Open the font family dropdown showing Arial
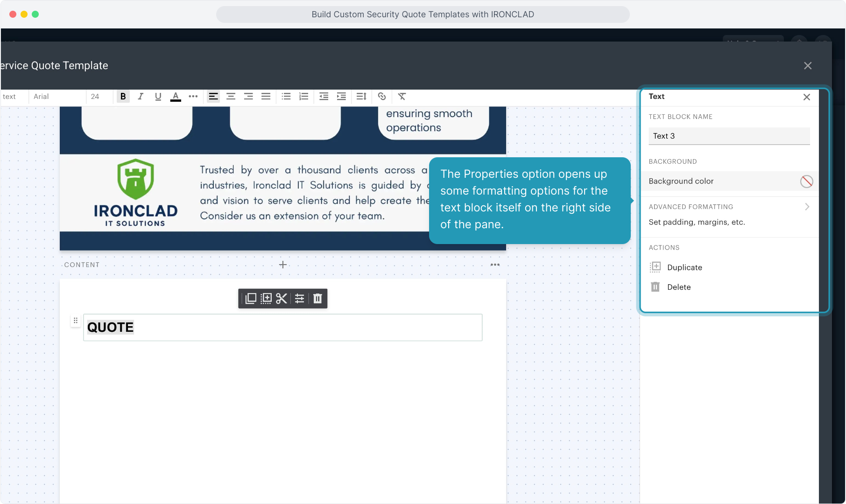 point(57,97)
